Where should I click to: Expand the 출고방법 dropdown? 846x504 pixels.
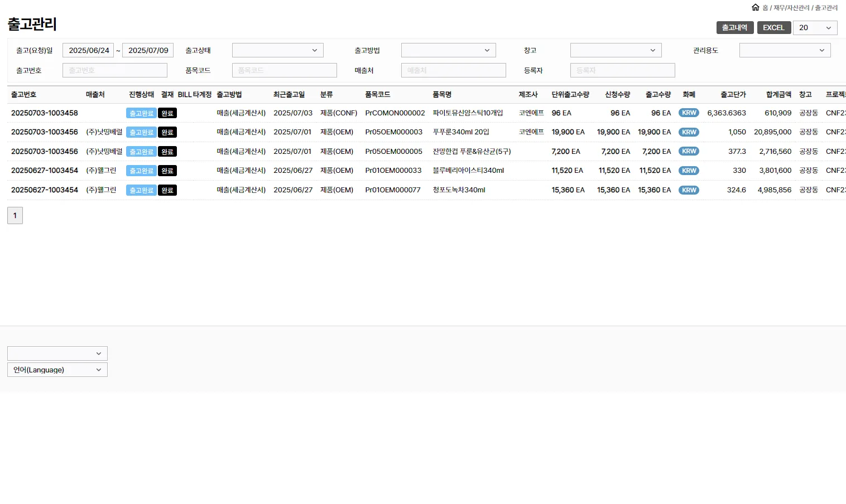448,50
